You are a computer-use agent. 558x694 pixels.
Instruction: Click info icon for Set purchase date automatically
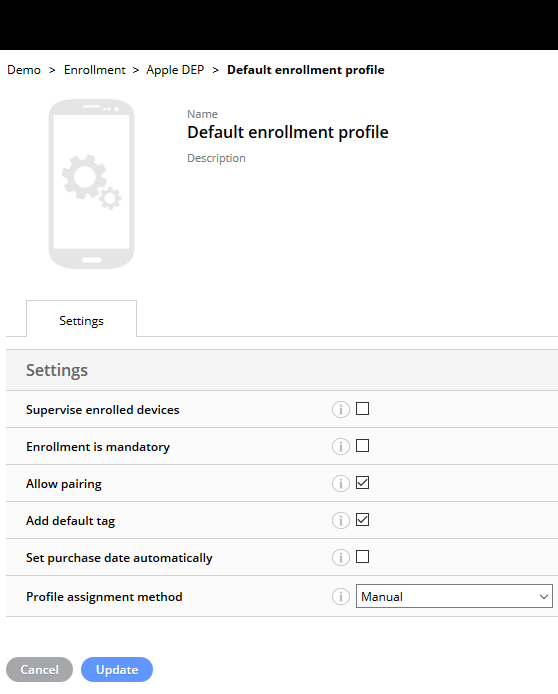pos(341,558)
